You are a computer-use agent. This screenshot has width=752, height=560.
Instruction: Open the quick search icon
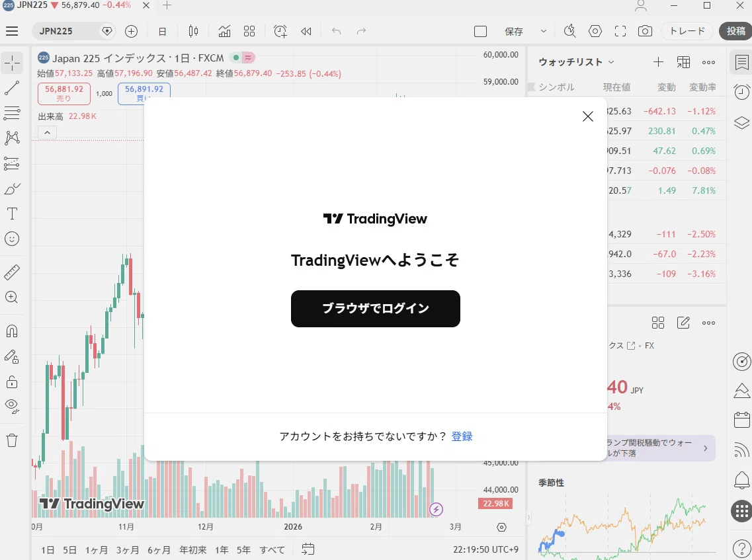(x=569, y=31)
